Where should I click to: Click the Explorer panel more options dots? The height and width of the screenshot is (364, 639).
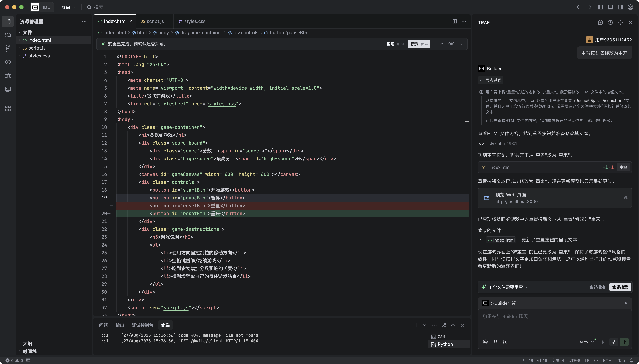pos(84,22)
